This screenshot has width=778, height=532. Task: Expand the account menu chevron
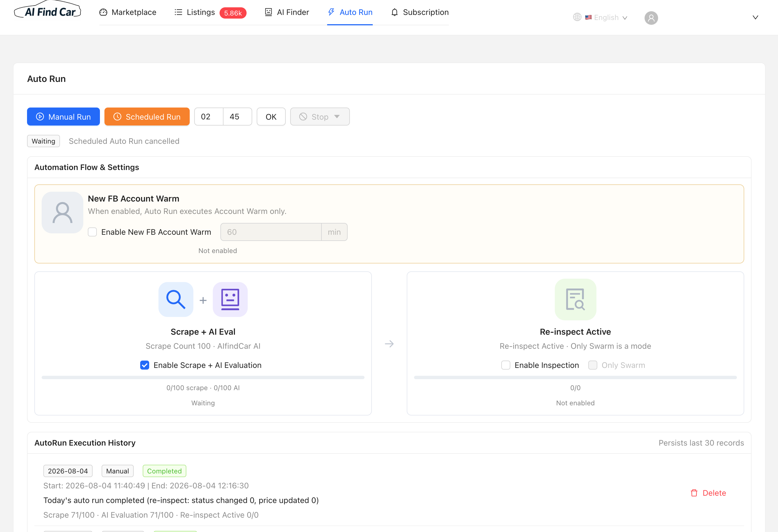(755, 17)
